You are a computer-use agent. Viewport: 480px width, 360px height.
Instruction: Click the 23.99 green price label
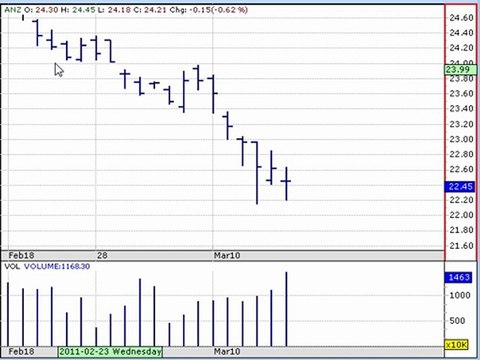(x=460, y=70)
